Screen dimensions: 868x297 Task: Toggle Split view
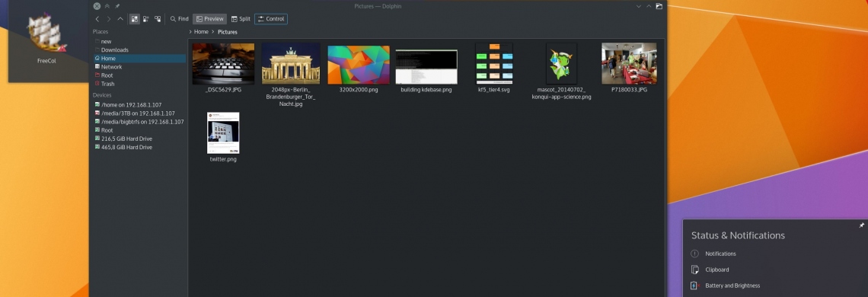click(241, 19)
